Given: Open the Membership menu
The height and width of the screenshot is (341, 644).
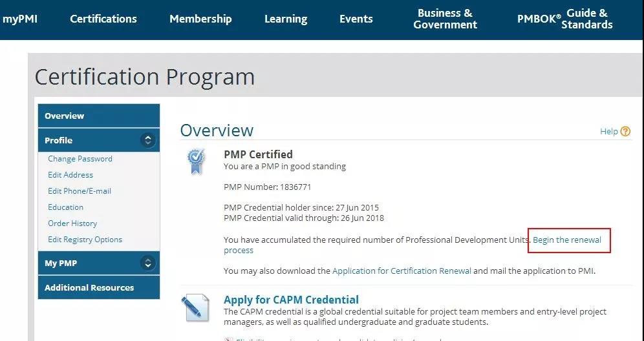Looking at the screenshot, I should pyautogui.click(x=200, y=19).
